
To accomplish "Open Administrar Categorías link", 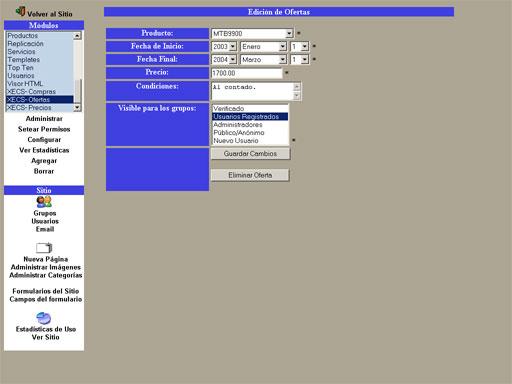I will click(x=46, y=275).
